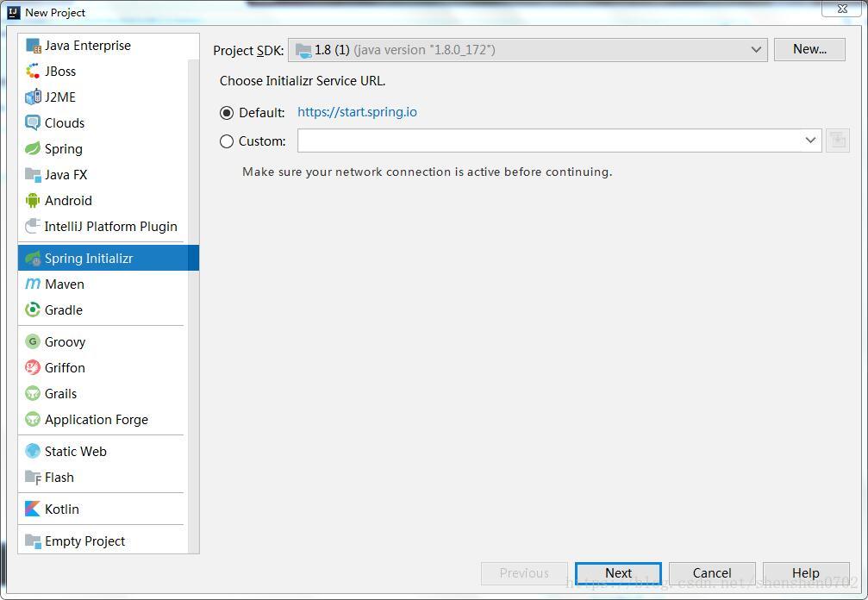Click the Flash folder icon
The width and height of the screenshot is (868, 600).
[x=33, y=477]
